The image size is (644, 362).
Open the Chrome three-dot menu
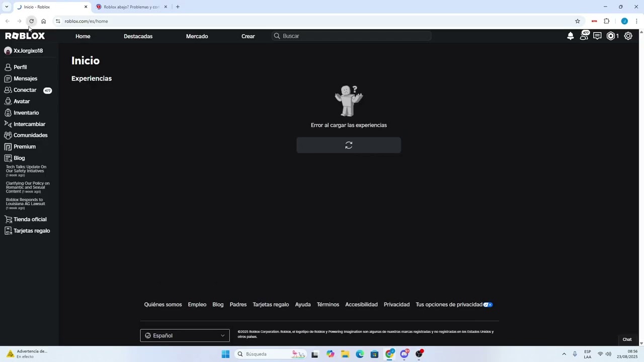click(x=636, y=21)
